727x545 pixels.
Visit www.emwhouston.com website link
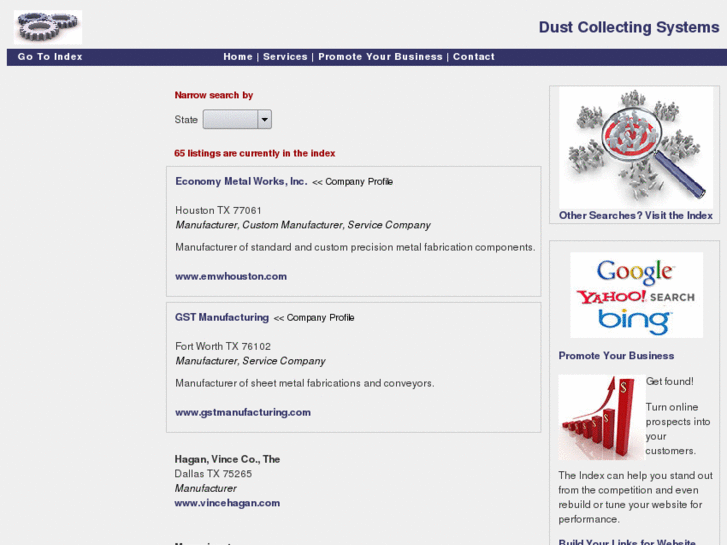click(231, 276)
